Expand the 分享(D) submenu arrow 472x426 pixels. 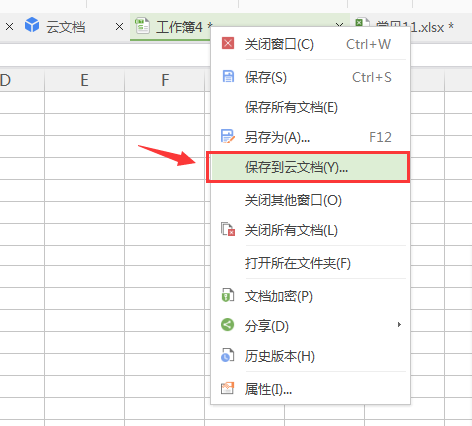399,324
